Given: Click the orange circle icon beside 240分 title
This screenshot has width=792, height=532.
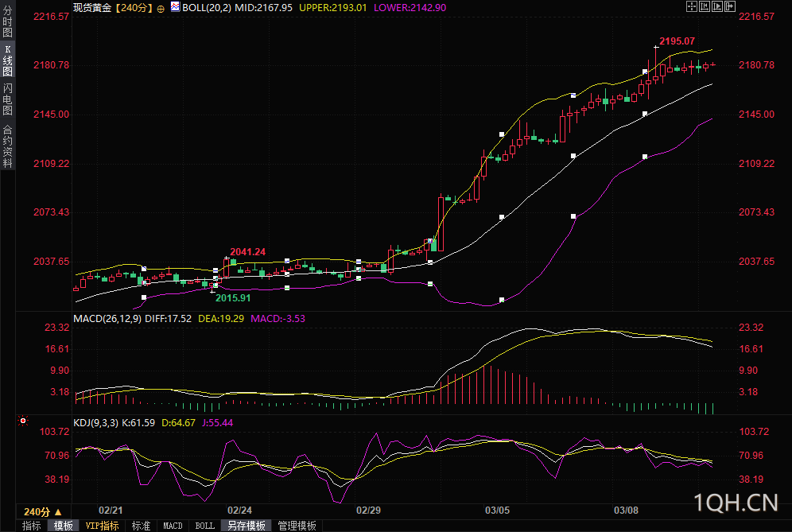Looking at the screenshot, I should [x=161, y=8].
